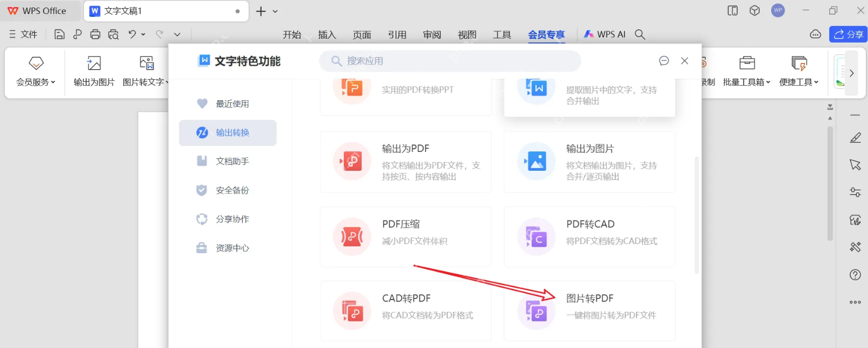Open the PDF压缩 card
The height and width of the screenshot is (348, 868).
click(x=406, y=236)
